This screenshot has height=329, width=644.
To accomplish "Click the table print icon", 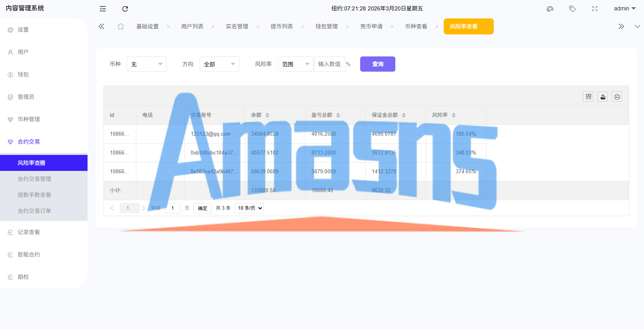I will coord(617,96).
